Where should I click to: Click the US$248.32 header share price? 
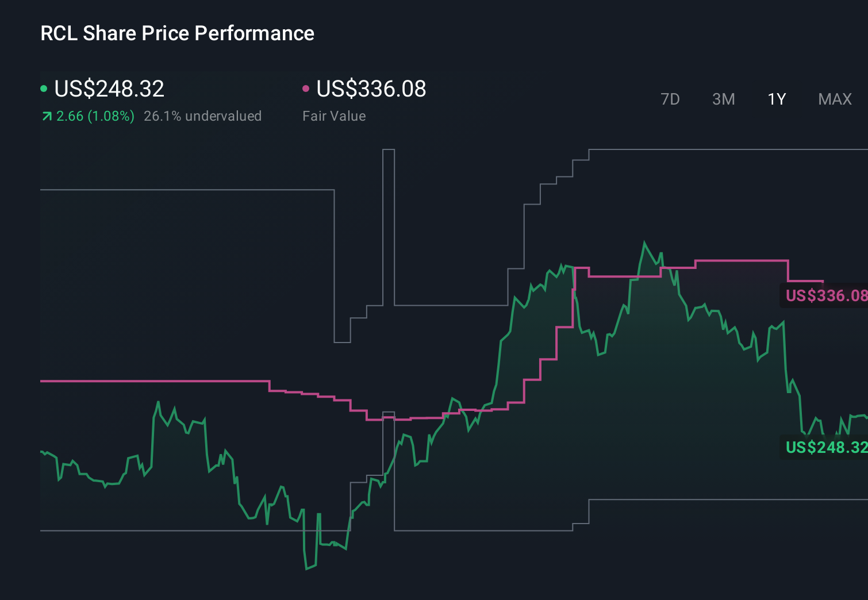[109, 89]
